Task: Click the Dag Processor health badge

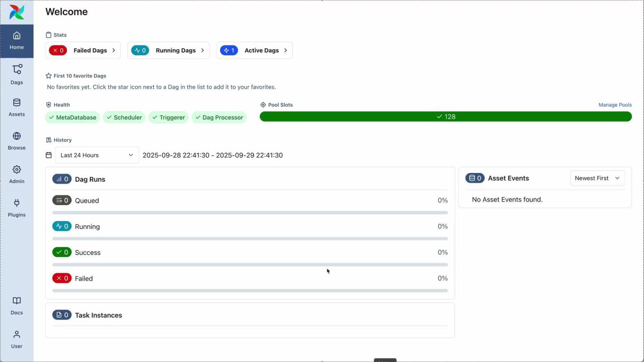Action: (219, 118)
